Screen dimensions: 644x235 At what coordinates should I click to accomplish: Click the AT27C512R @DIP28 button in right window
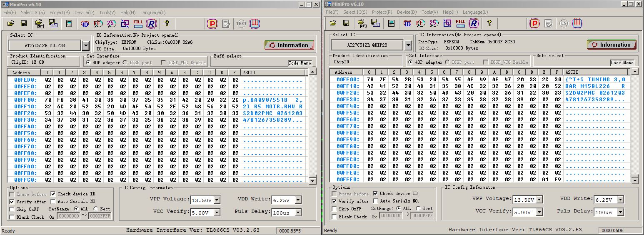click(x=367, y=45)
